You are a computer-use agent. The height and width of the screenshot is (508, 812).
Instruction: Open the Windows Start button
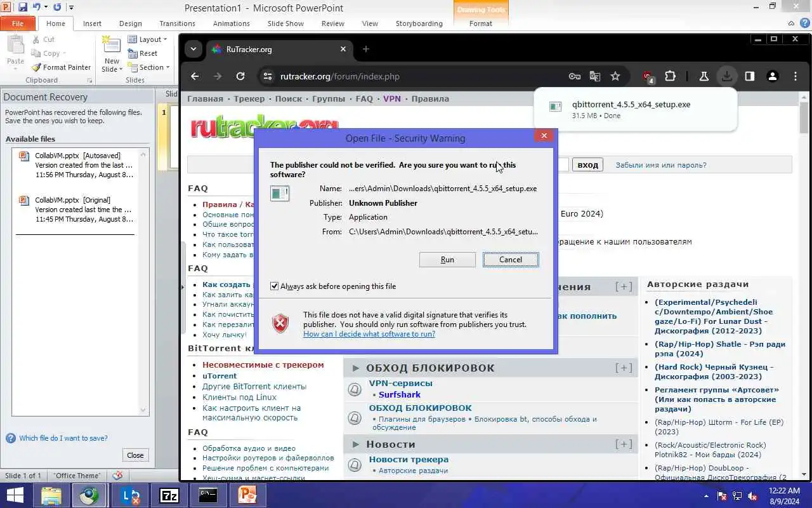coord(15,495)
